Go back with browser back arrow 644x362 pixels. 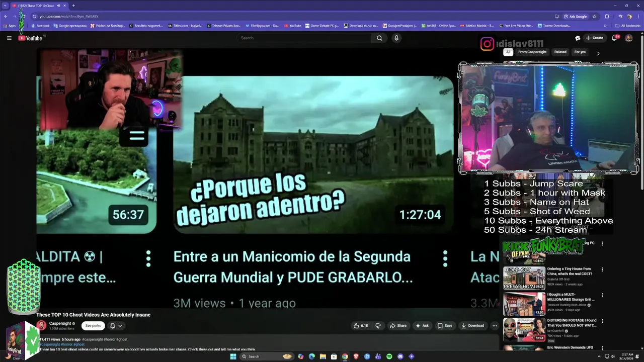click(6, 17)
